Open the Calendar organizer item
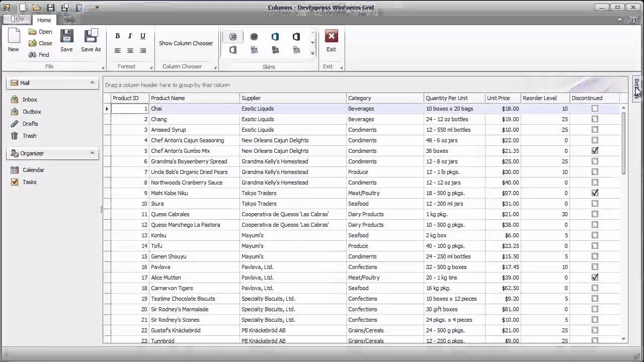Screen dimensions: 644x362 33,170
